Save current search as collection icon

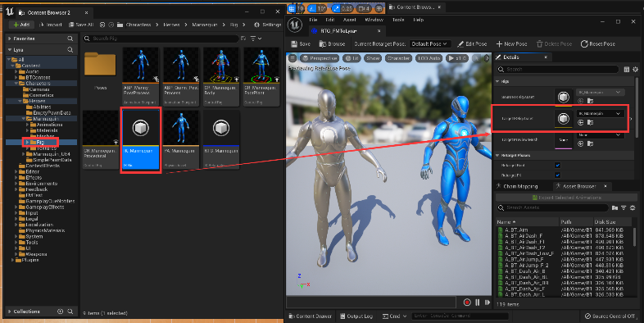(243, 39)
